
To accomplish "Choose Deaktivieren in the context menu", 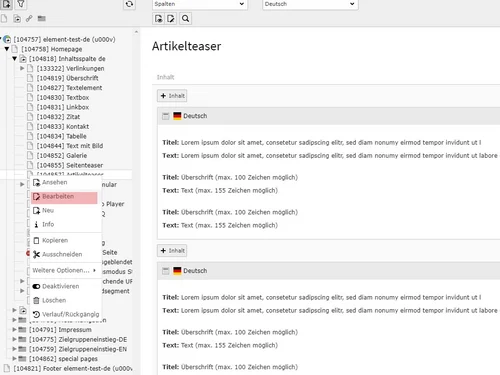I will point(66,286).
